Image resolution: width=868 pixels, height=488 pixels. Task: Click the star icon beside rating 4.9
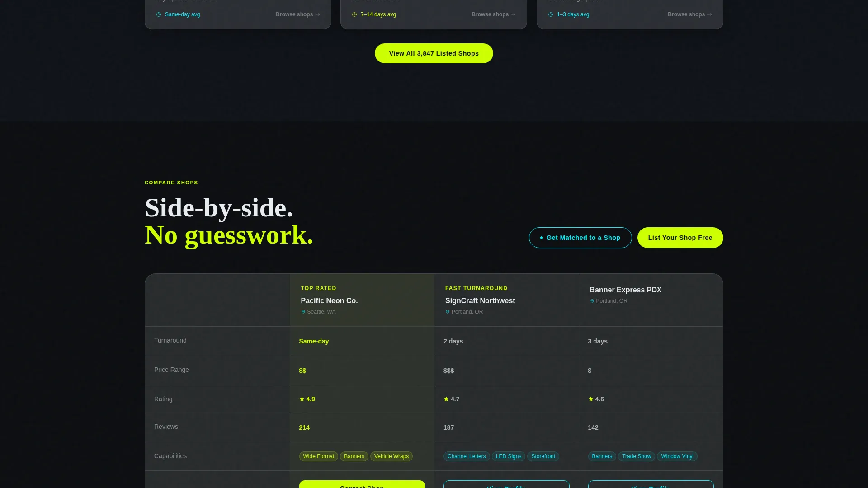(x=302, y=399)
